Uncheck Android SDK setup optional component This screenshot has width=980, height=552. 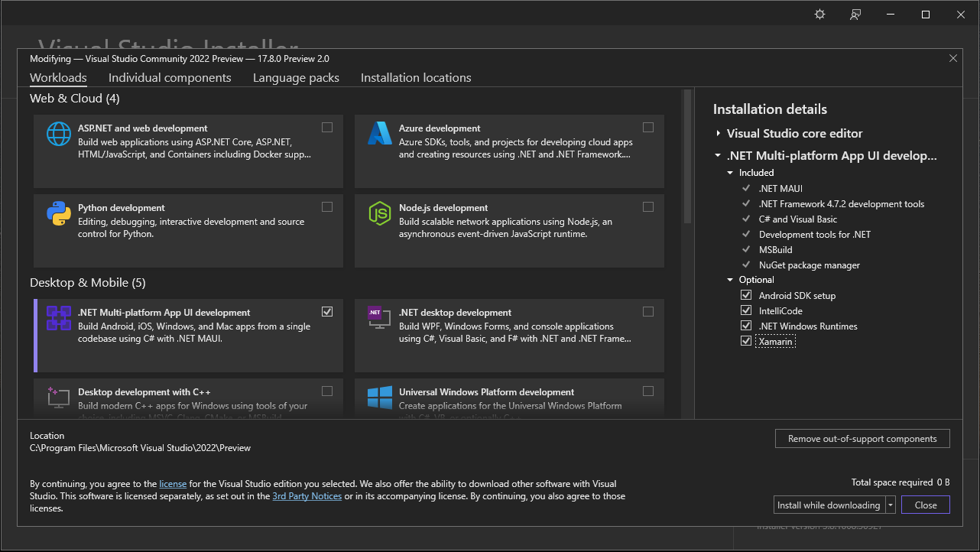746,295
